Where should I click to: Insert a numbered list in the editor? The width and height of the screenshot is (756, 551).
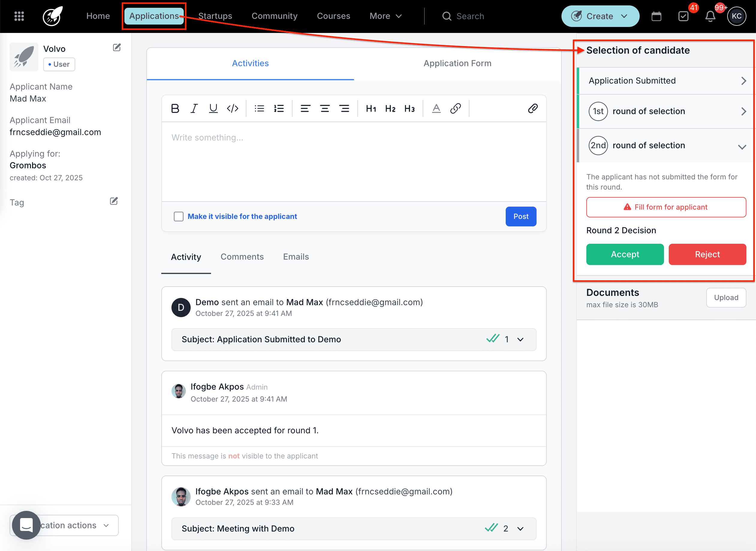click(279, 108)
